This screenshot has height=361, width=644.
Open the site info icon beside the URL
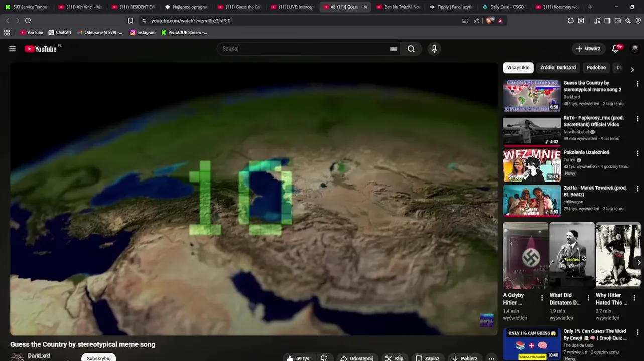(x=144, y=21)
